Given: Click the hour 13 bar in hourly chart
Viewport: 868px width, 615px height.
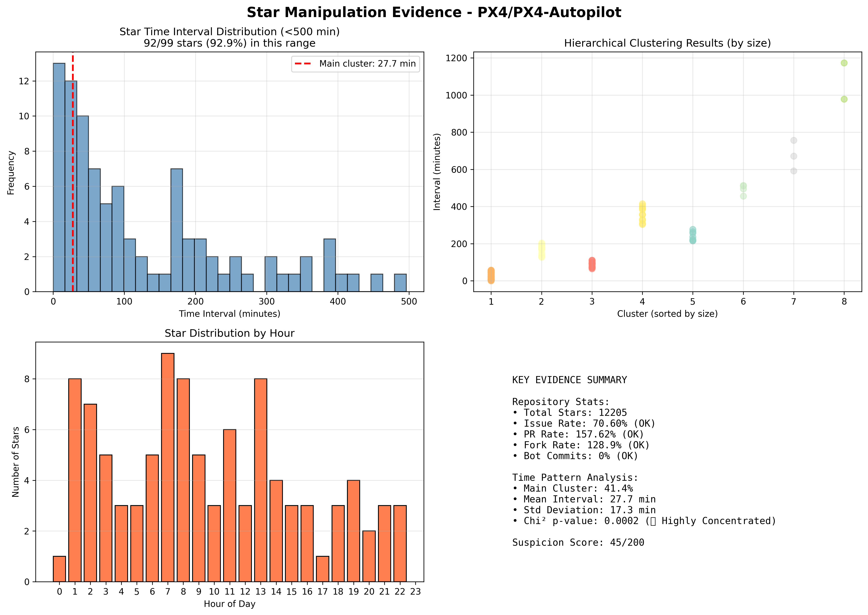Looking at the screenshot, I should [261, 480].
